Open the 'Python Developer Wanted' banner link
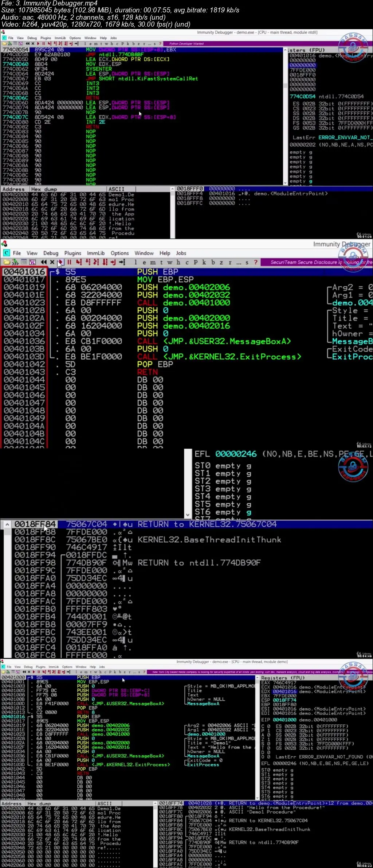373x868 pixels. pos(186,43)
